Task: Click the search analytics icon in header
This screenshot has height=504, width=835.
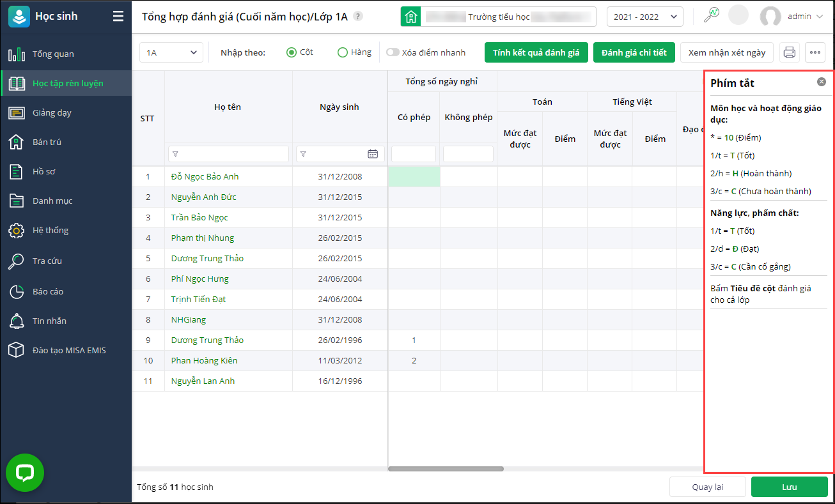Action: click(711, 16)
